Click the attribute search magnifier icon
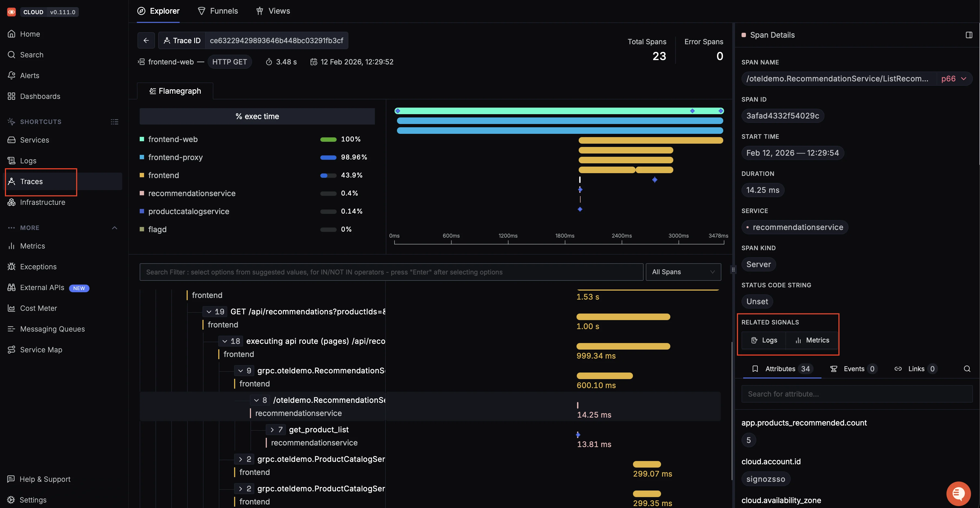 pos(967,369)
